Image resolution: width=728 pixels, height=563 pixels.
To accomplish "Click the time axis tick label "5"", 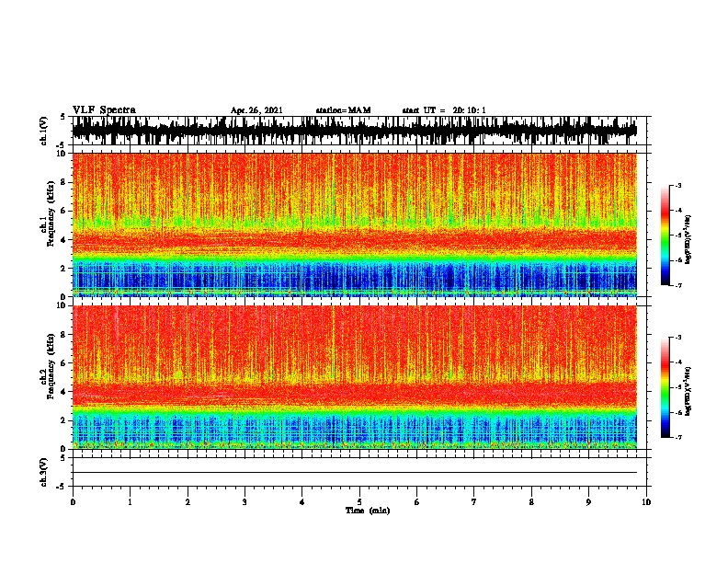I will (x=359, y=502).
